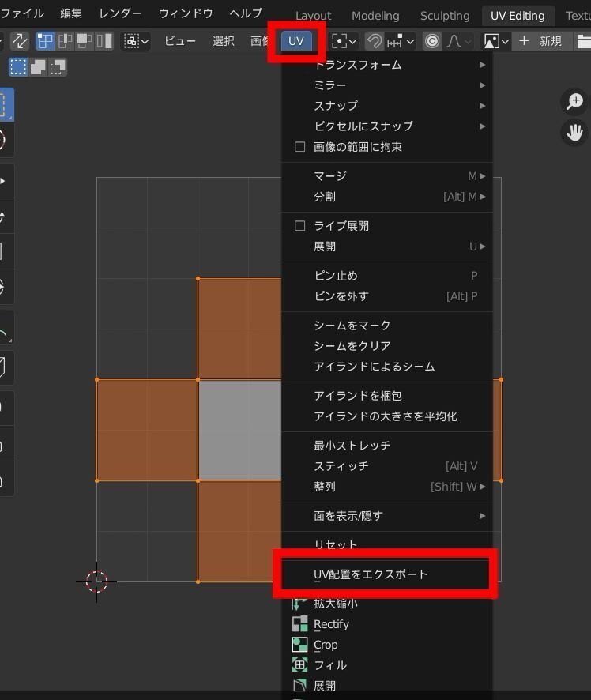Screen dimensions: 591x700
Task: Switch to the Modeling workspace tab
Action: 375,16
